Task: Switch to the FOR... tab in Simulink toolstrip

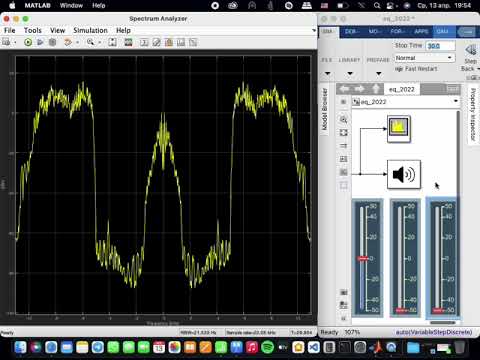Action: [397, 31]
